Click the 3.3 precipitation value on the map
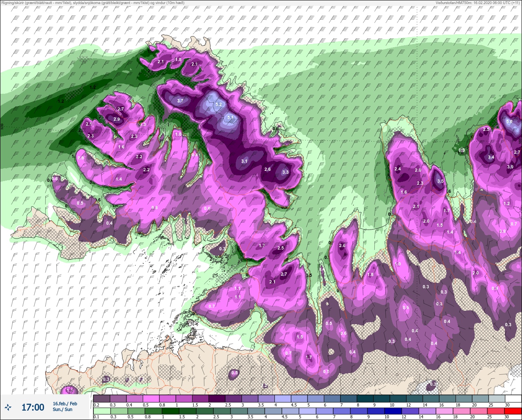Image resolution: width=522 pixels, height=420 pixels. click(285, 172)
